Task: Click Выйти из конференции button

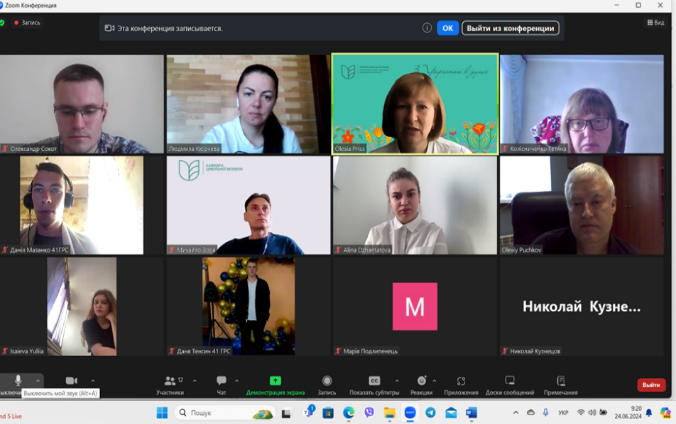Action: point(510,28)
